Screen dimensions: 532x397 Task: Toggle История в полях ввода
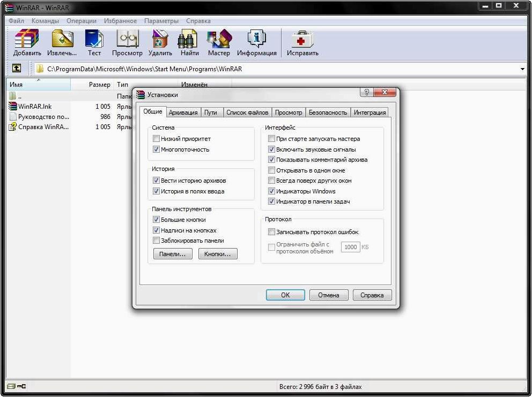(x=156, y=191)
